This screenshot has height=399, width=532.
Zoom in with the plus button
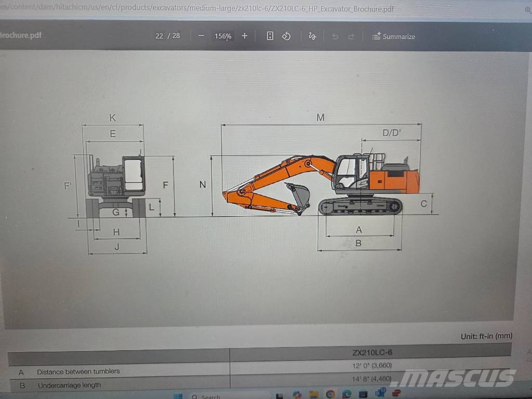click(x=244, y=36)
